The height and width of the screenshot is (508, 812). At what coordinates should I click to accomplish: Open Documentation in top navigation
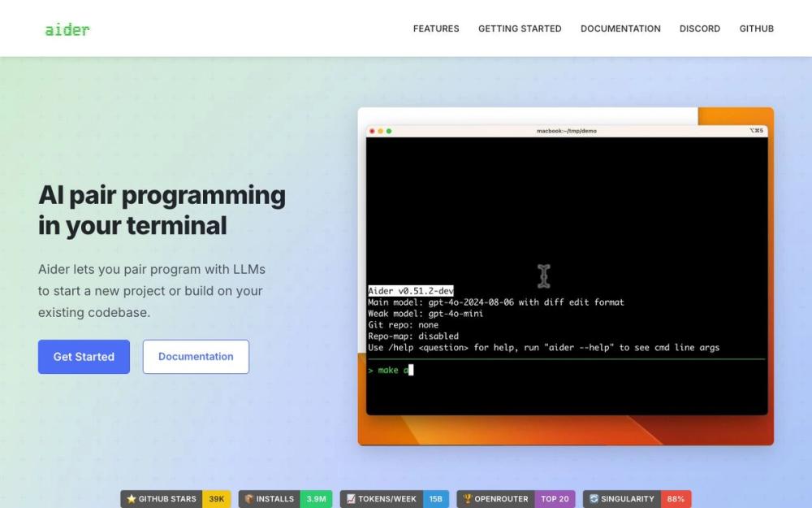click(x=620, y=28)
